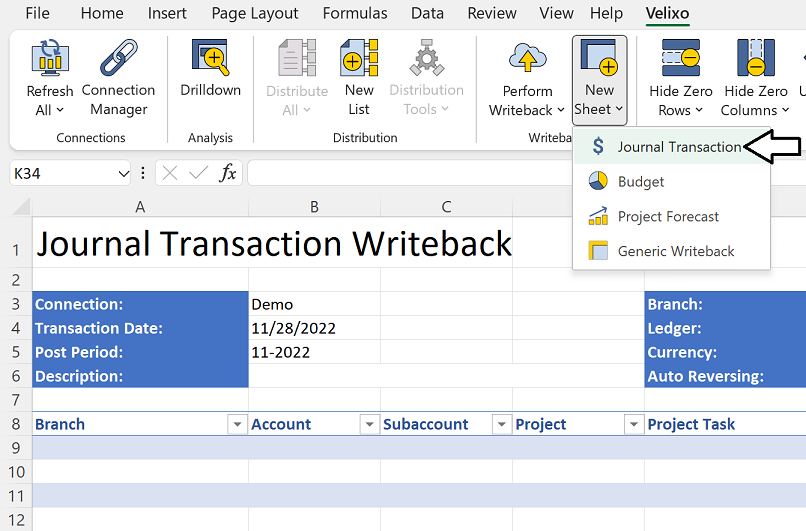The image size is (806, 531).
Task: Select row 9 header
Action: [x=16, y=448]
